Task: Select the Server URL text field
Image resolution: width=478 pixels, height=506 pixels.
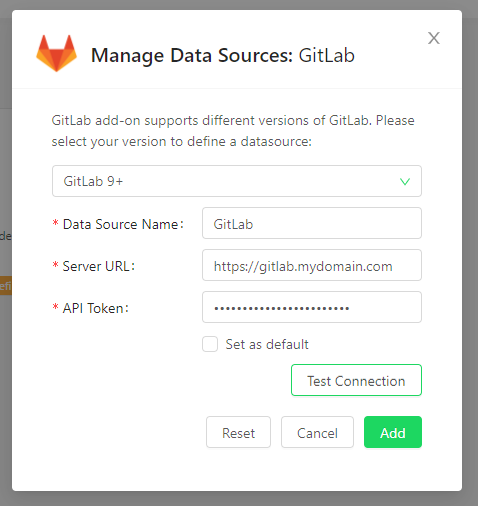Action: coord(312,265)
